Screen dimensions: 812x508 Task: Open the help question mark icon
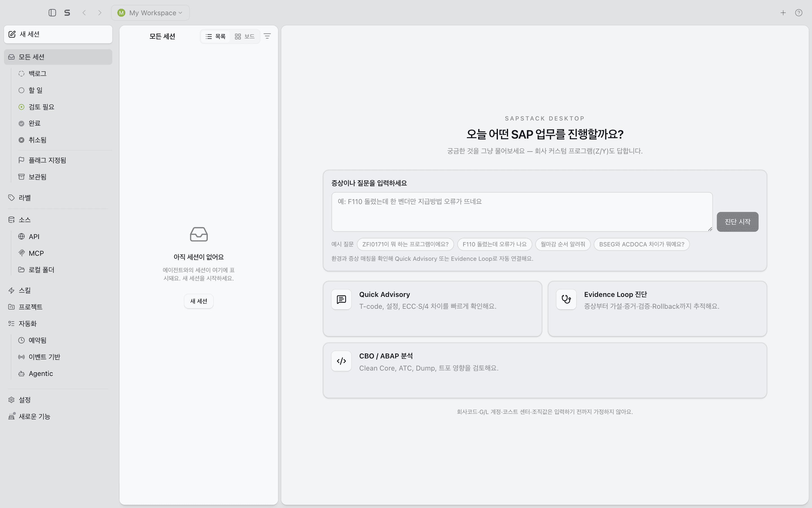tap(798, 13)
